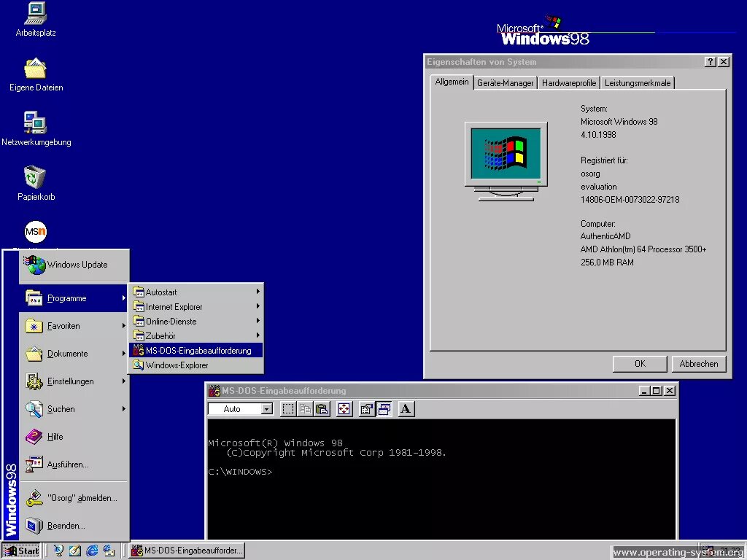The image size is (747, 560).
Task: Expand the Suchen submenu arrow
Action: [x=124, y=408]
